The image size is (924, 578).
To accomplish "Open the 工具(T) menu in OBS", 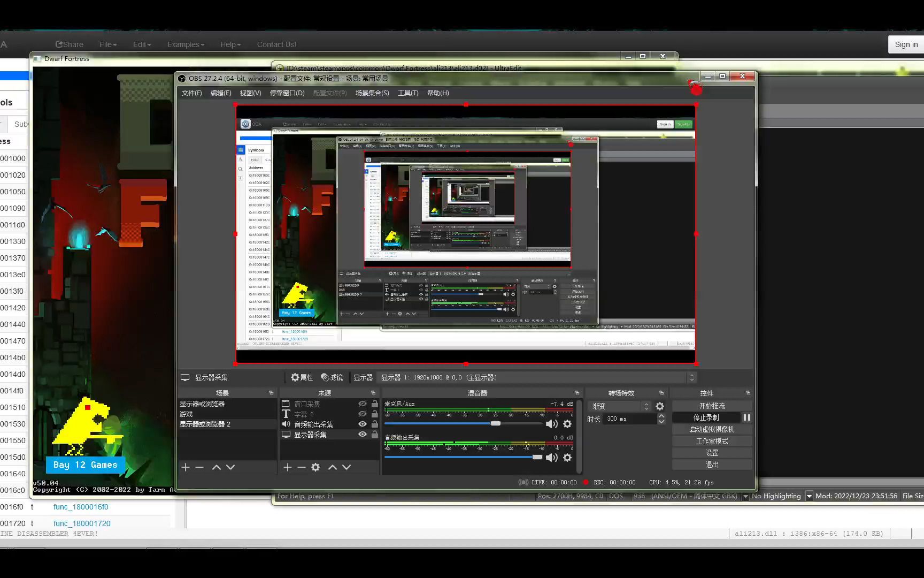I will pyautogui.click(x=408, y=93).
